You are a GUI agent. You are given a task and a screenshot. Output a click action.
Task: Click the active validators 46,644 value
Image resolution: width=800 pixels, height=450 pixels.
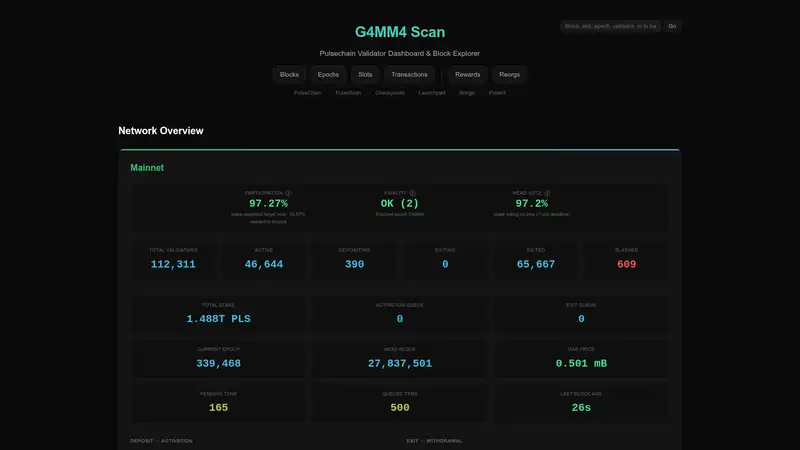(x=264, y=264)
